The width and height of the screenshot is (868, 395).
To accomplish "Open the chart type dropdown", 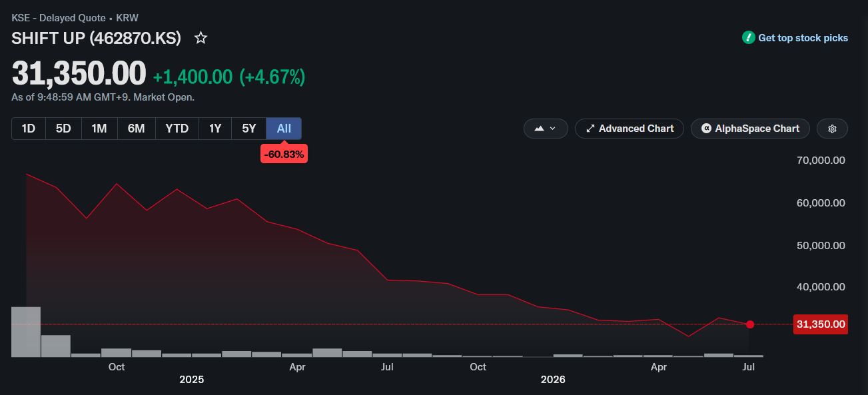I will click(x=546, y=129).
